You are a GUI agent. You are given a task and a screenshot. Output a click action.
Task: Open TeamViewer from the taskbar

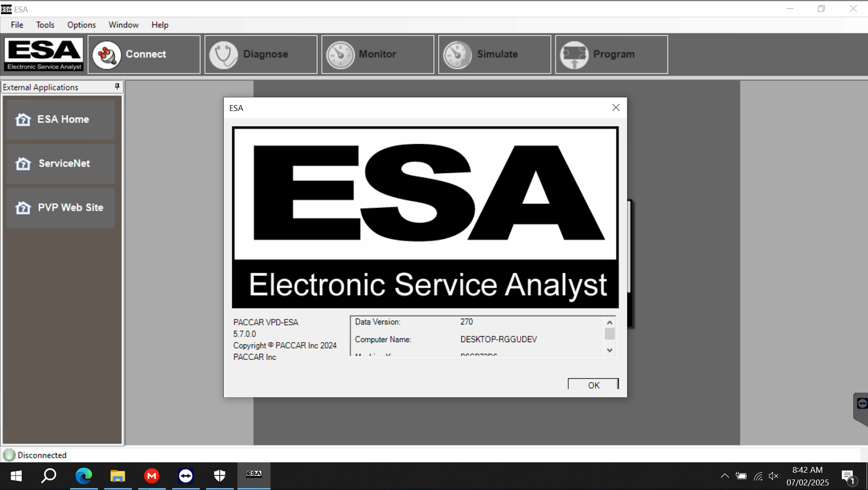[x=185, y=476]
